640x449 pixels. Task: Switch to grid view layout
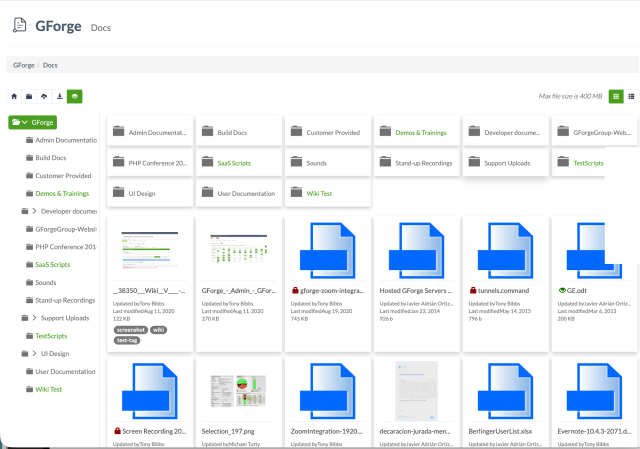pyautogui.click(x=616, y=96)
